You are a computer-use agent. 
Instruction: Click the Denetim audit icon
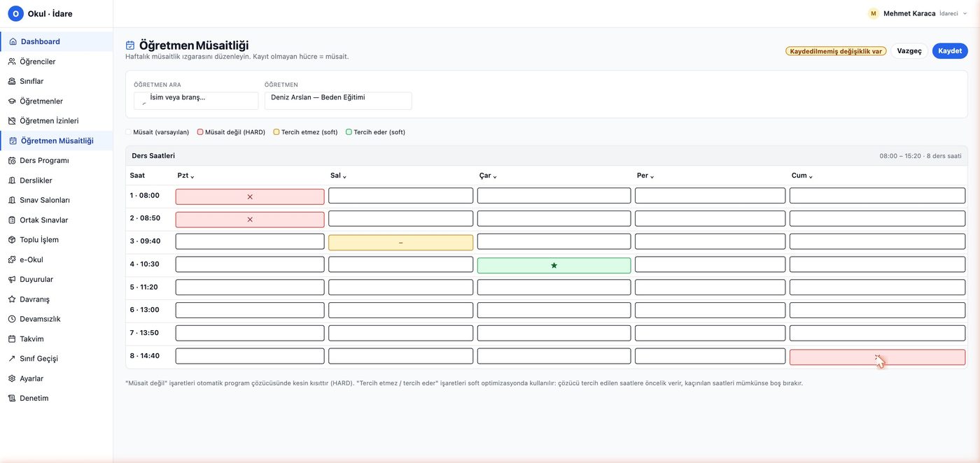12,399
